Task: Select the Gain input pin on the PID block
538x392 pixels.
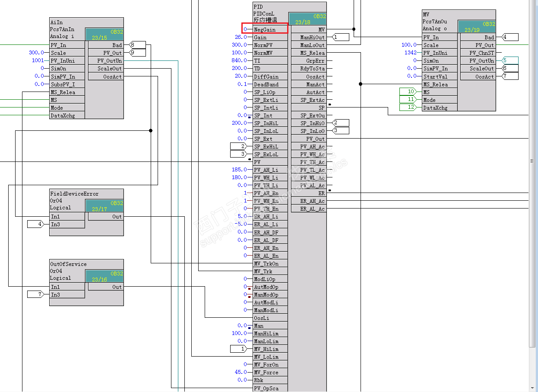Action: coord(270,37)
